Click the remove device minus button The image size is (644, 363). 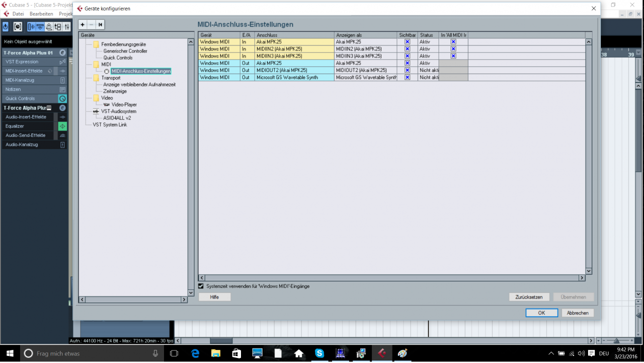pos(91,25)
